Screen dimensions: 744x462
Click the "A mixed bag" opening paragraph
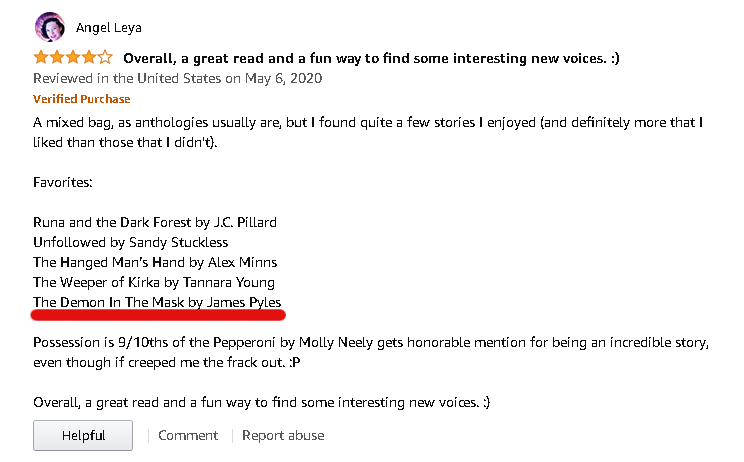(x=370, y=132)
